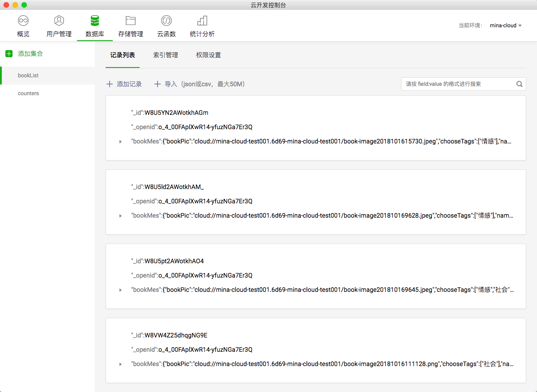Switch to the 索引管理 tab

click(166, 55)
